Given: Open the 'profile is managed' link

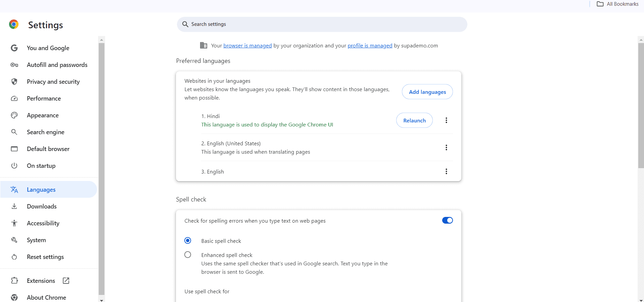Looking at the screenshot, I should tap(370, 45).
